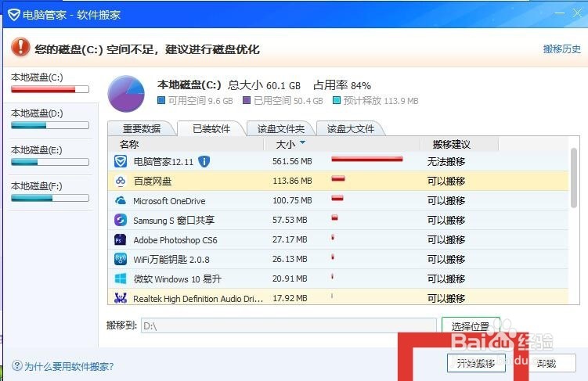
Task: Click the Windows 10 易升 logo icon
Action: (121, 279)
